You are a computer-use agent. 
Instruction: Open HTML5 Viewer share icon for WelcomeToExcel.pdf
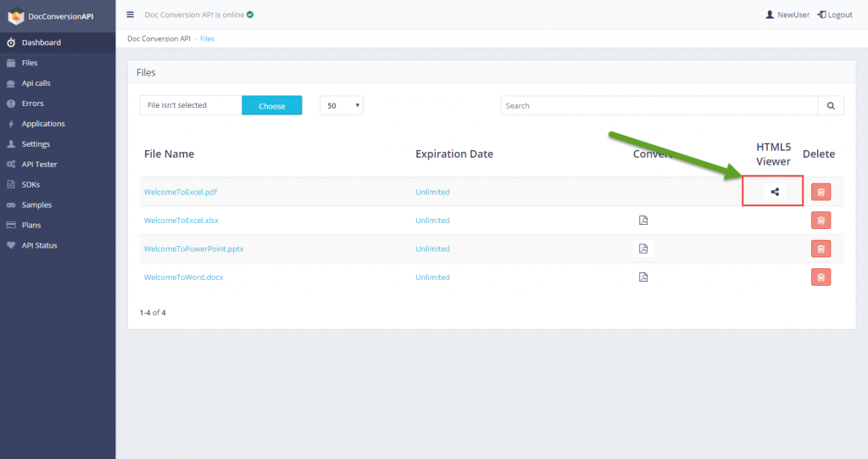click(x=775, y=192)
